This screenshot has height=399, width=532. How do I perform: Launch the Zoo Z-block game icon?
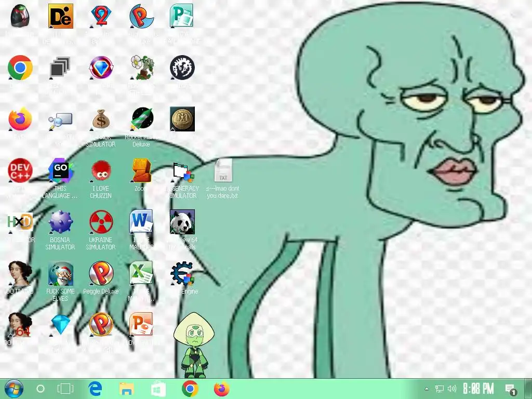tap(141, 170)
